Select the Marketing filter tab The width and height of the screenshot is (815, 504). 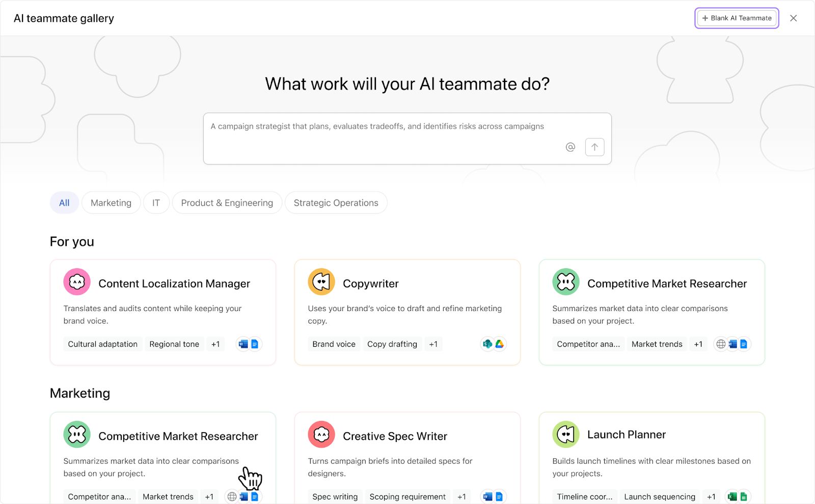(111, 203)
